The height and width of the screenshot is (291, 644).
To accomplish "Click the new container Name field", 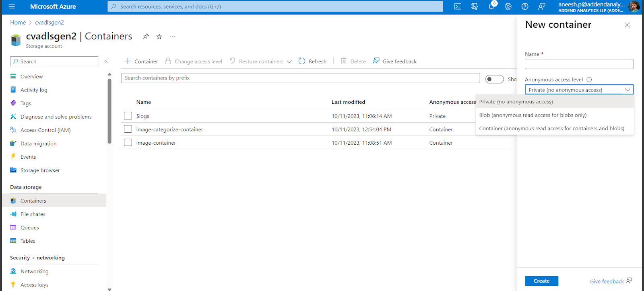I will point(579,64).
